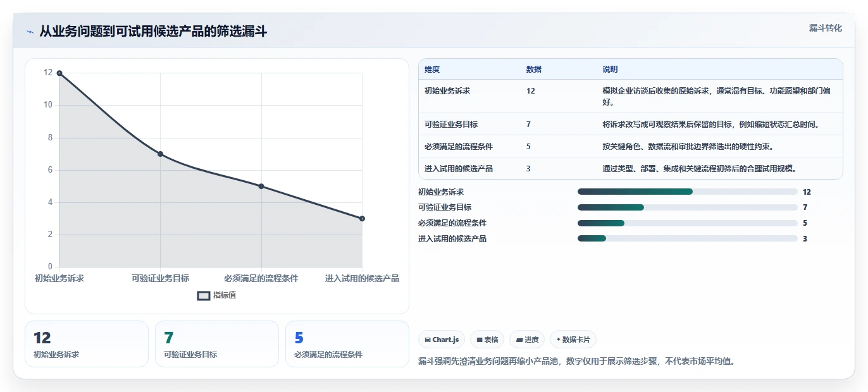Image resolution: width=868 pixels, height=392 pixels.
Task: Click the chart data point at value 12
Action: tap(59, 73)
